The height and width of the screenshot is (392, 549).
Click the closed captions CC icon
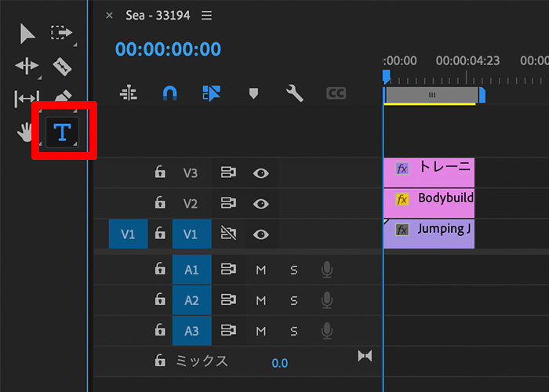(336, 93)
